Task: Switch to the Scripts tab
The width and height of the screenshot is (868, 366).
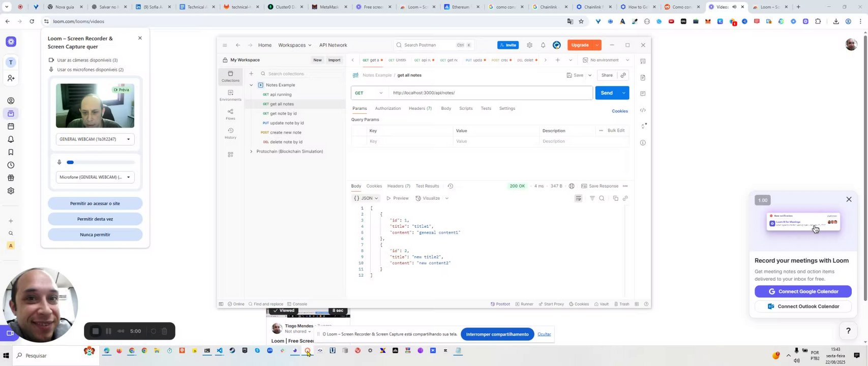Action: (466, 109)
